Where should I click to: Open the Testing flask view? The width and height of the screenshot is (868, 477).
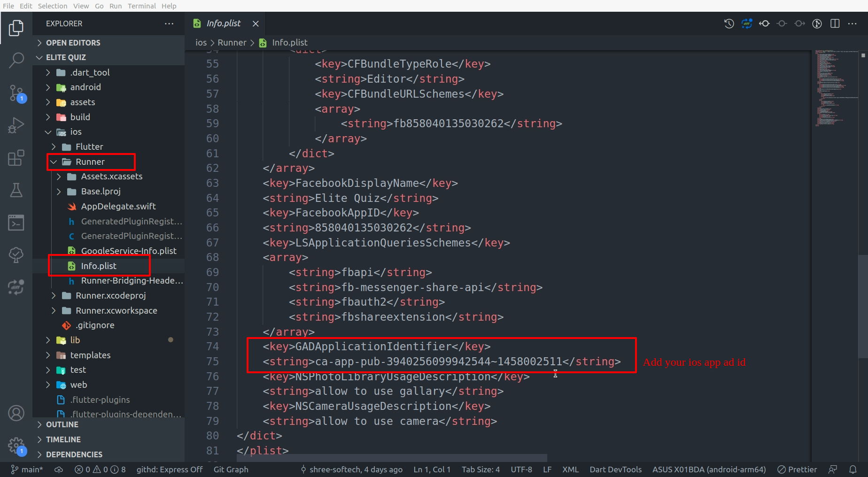[x=16, y=190]
